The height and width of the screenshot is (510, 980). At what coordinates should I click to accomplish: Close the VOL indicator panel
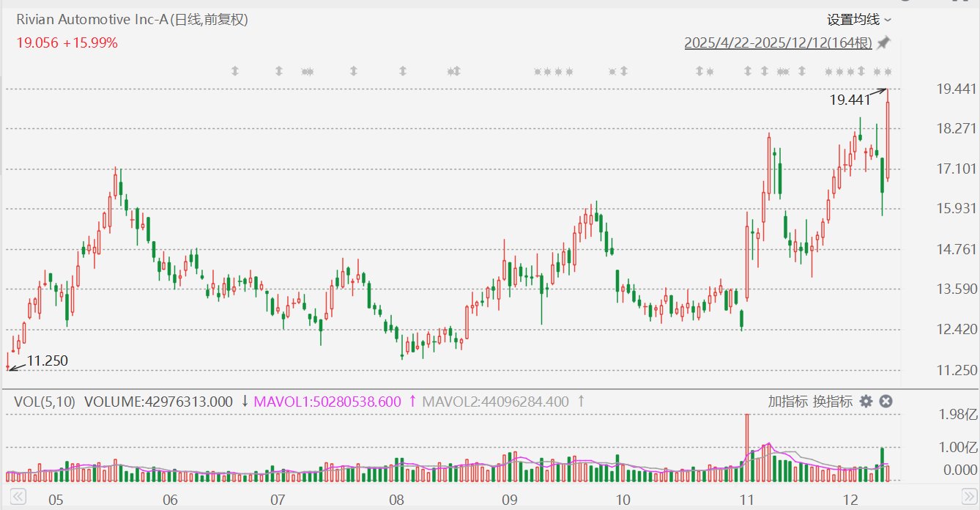point(886,401)
